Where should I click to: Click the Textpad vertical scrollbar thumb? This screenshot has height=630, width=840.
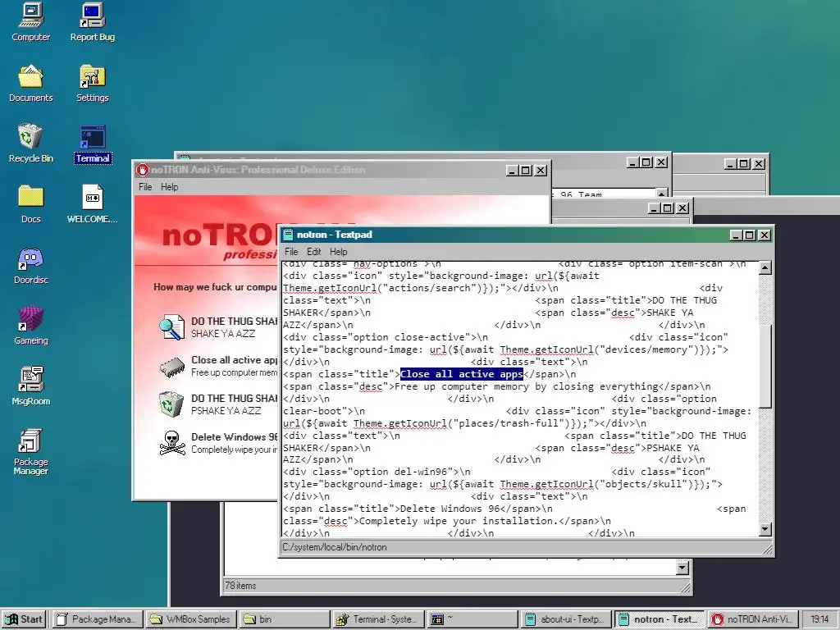click(765, 367)
